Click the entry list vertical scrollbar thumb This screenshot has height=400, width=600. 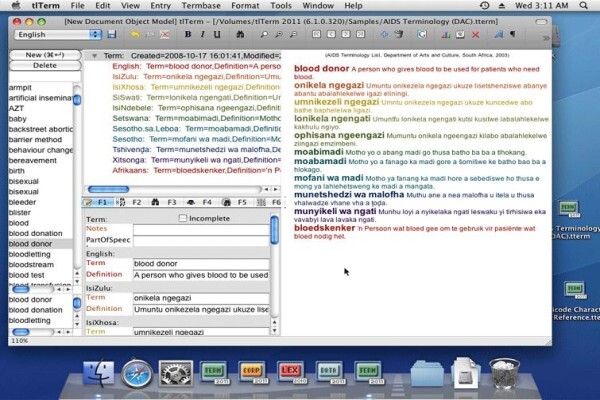pyautogui.click(x=77, y=100)
